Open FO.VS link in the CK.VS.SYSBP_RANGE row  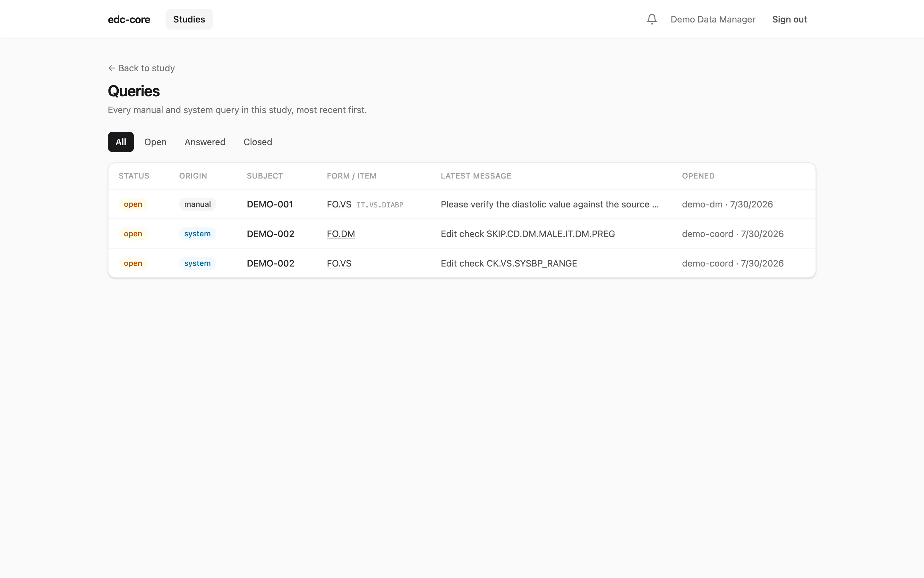339,263
